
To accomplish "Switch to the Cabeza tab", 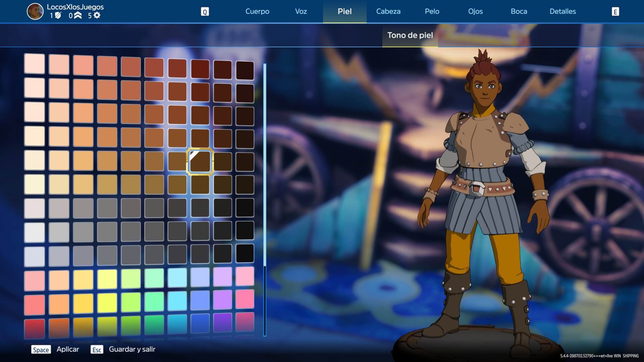I will click(x=388, y=11).
